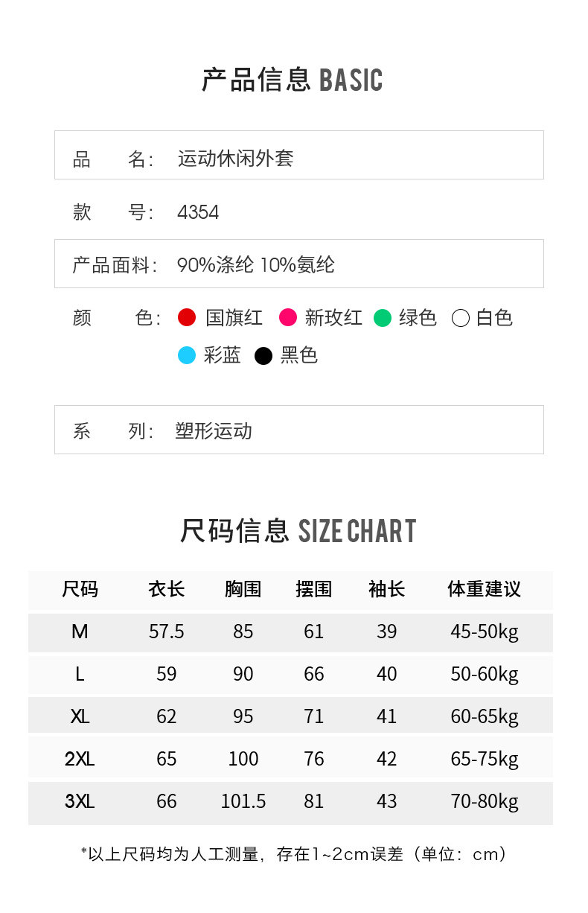Image resolution: width=588 pixels, height=913 pixels.
Task: Select the XL size row label
Action: pos(80,716)
